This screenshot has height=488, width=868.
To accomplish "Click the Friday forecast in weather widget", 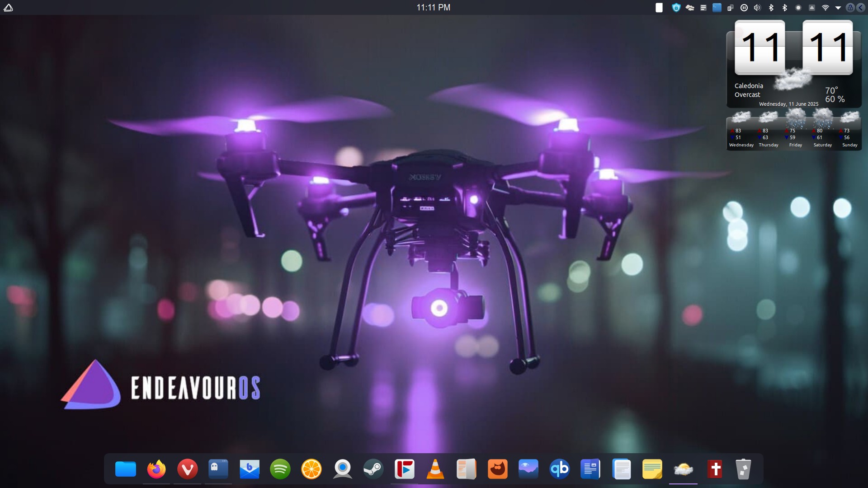I will point(795,131).
